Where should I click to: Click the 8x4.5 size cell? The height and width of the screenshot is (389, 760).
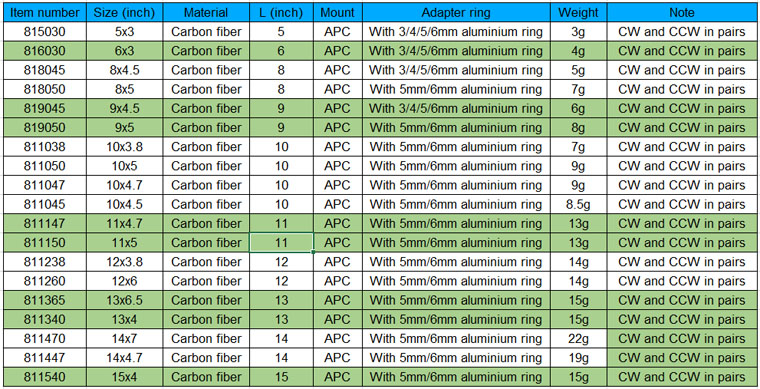click(x=125, y=70)
